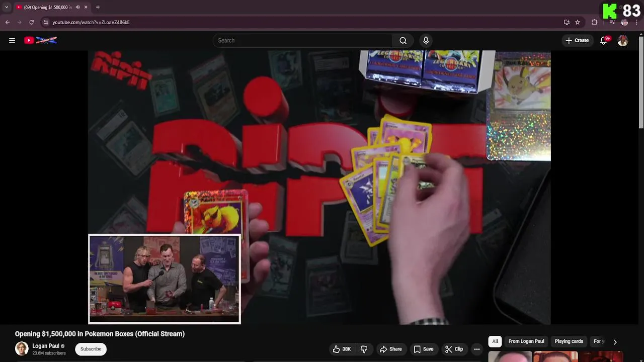644x362 pixels.
Task: Like the video with 38K likes
Action: click(x=342, y=349)
